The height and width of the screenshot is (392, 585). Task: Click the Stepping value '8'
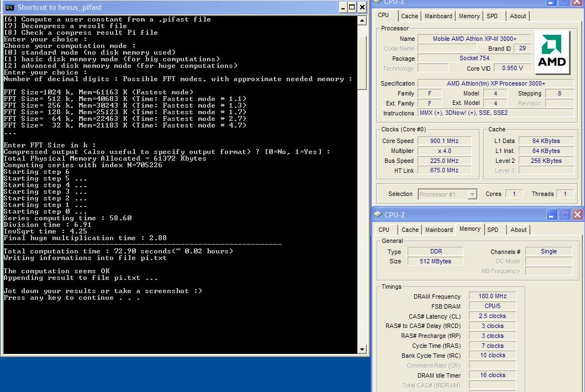click(x=559, y=94)
